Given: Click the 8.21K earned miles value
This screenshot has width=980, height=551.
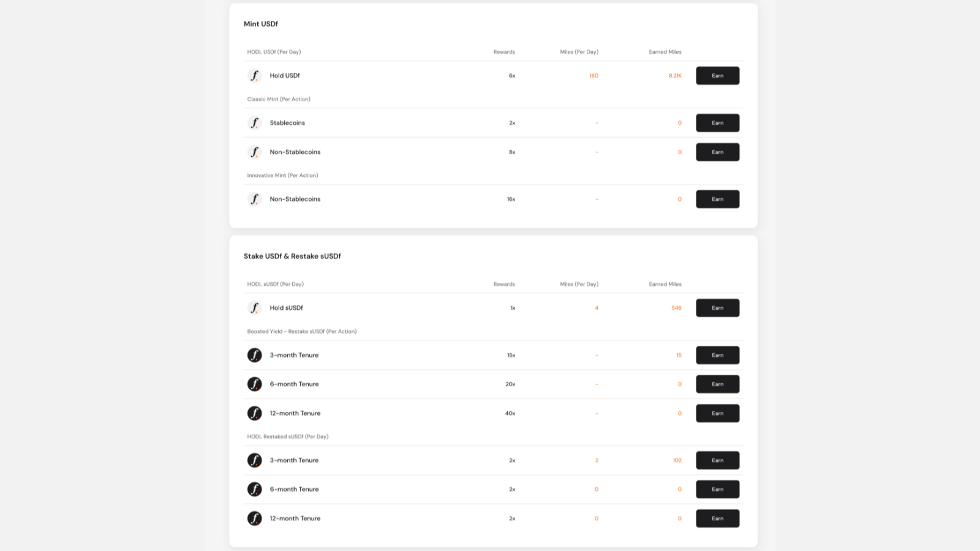Looking at the screenshot, I should pos(675,76).
